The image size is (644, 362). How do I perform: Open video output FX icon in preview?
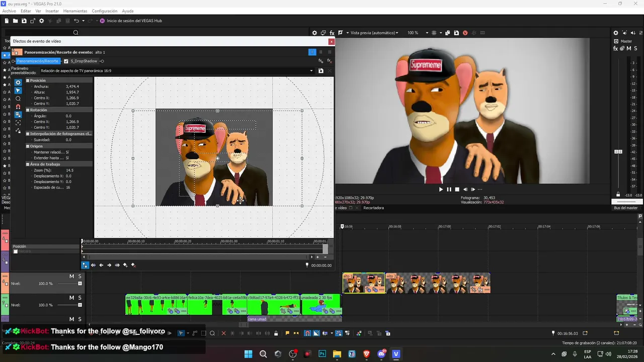point(332,33)
